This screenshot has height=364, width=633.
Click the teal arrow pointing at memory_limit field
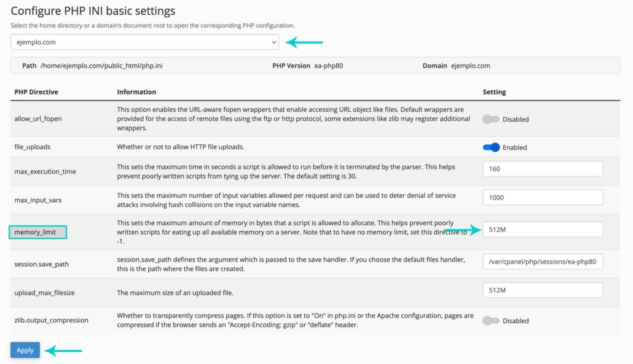coord(463,230)
